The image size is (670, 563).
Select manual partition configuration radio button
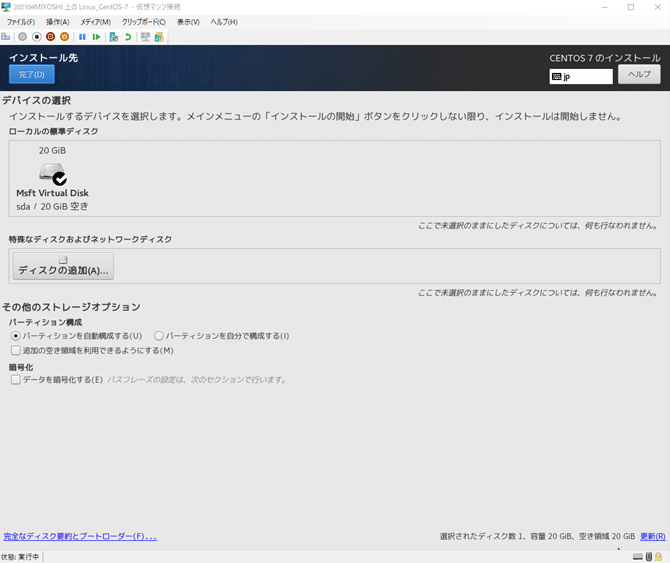[x=159, y=336]
